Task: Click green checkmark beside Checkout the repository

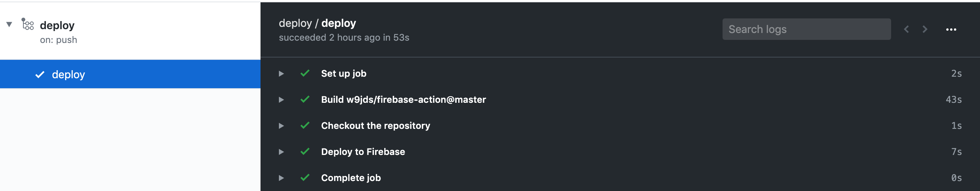Action: tap(305, 125)
